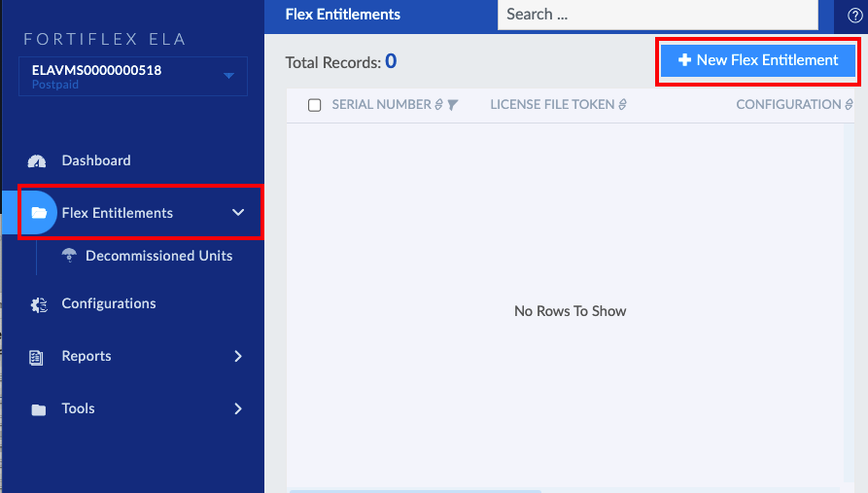This screenshot has width=868, height=493.
Task: Click the Flex Entitlements folder icon
Action: click(39, 213)
